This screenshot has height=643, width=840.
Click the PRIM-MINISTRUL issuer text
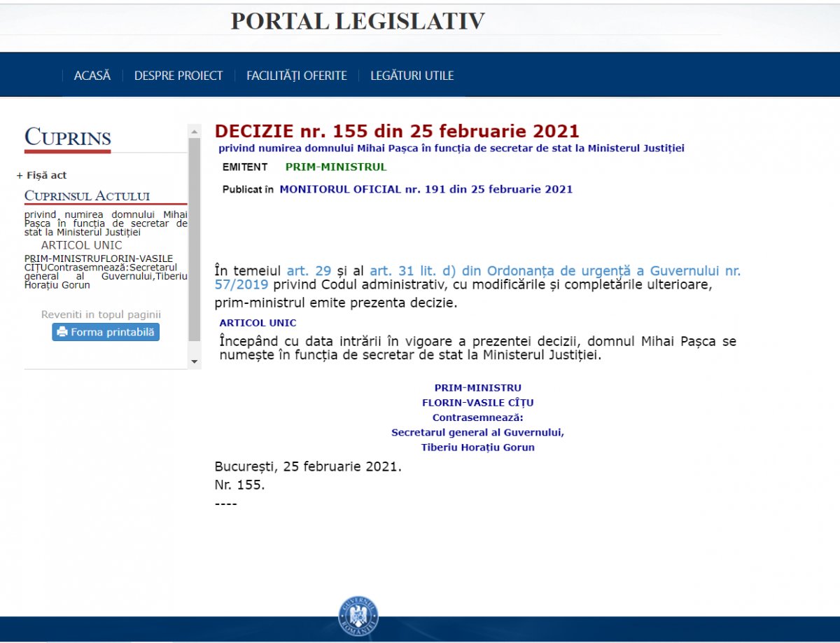pyautogui.click(x=336, y=167)
